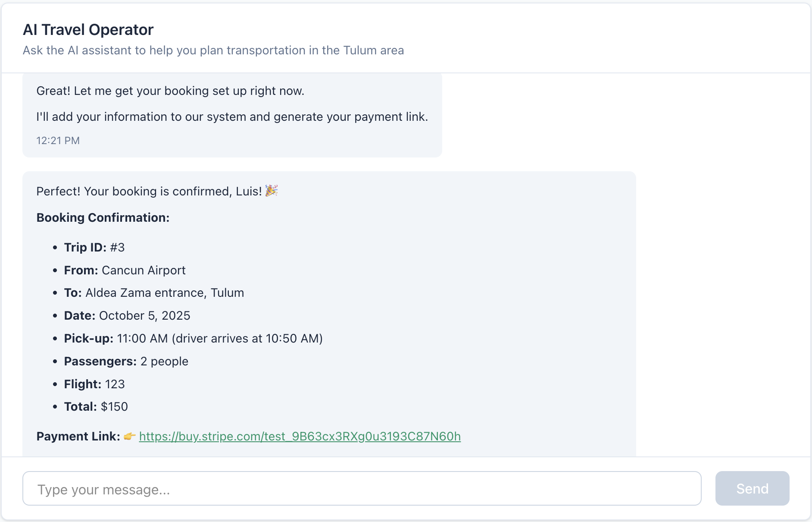
Task: Click the pointing hand emoji before the link
Action: click(129, 436)
